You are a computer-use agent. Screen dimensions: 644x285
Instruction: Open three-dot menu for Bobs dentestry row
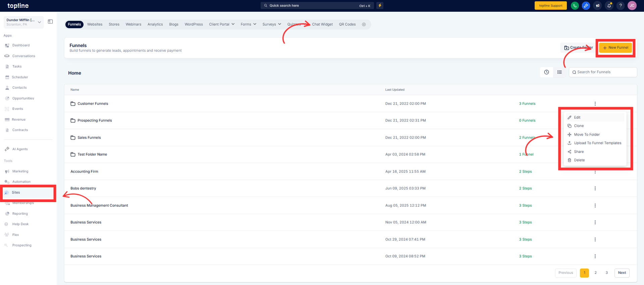[595, 188]
